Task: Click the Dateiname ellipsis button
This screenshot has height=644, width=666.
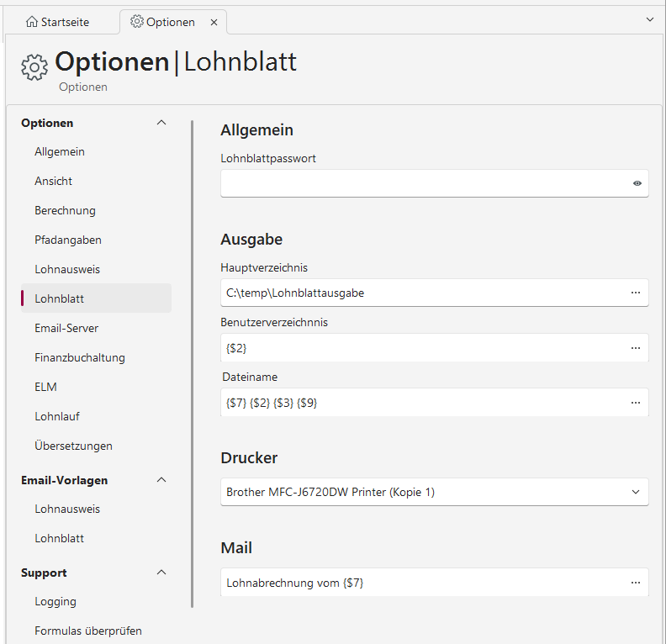Action: pos(636,403)
